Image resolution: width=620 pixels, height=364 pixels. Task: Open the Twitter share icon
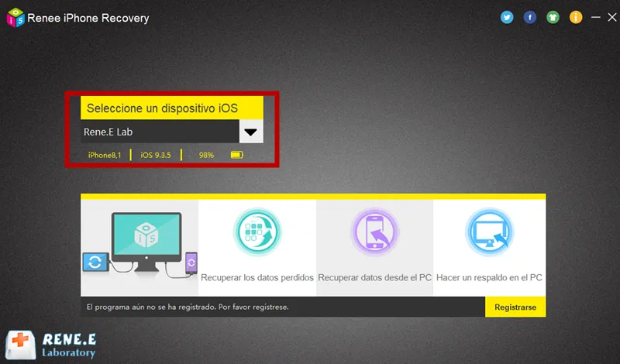click(x=507, y=17)
